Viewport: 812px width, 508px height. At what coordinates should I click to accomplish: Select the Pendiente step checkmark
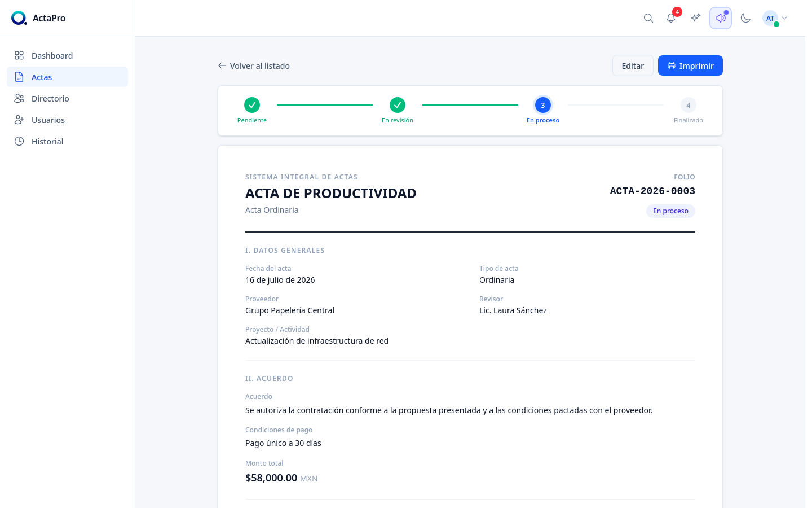(x=252, y=105)
